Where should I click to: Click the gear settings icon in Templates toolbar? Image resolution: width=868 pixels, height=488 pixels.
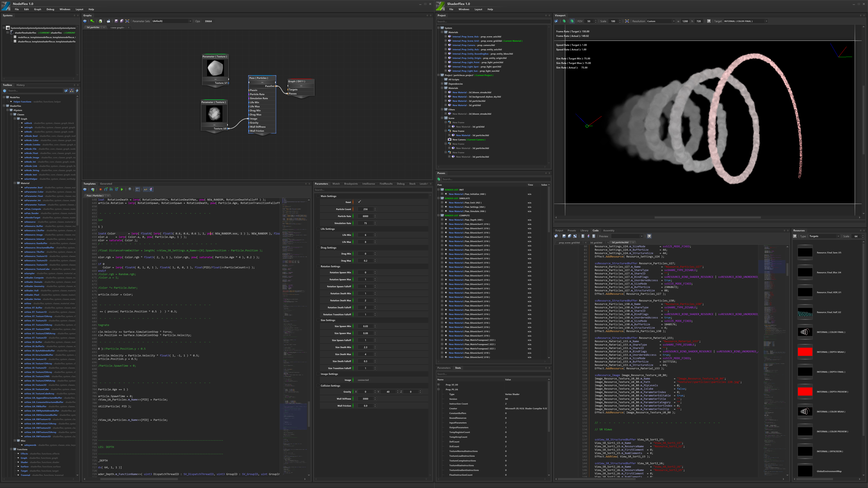[130, 189]
